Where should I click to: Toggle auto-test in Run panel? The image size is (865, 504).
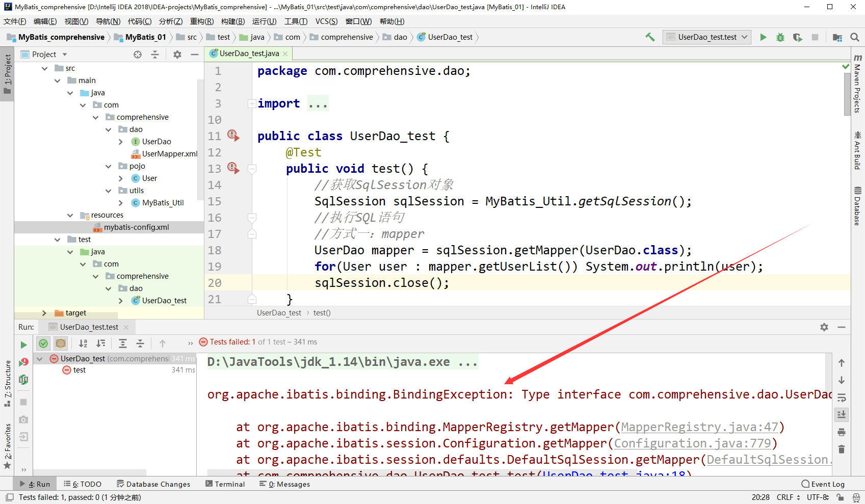tap(23, 380)
